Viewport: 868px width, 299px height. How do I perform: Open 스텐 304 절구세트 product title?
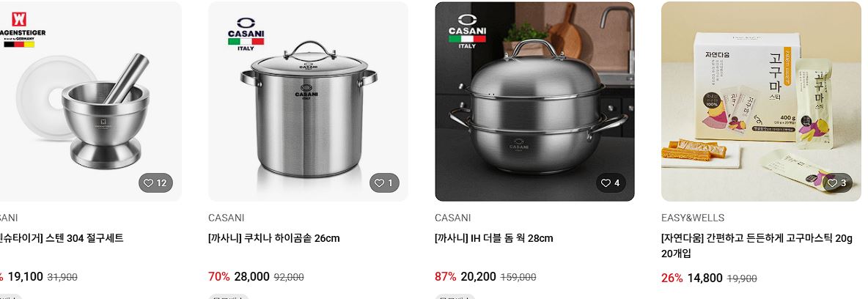coord(62,238)
